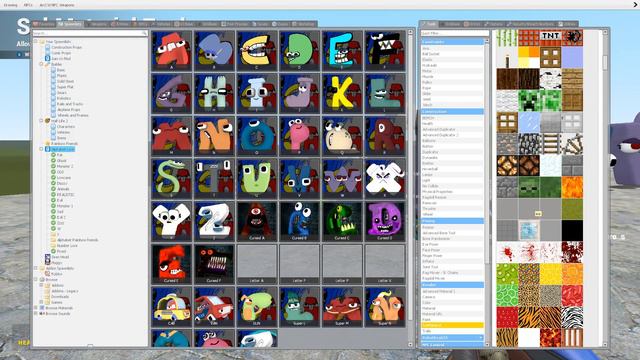Spawn the orange letter N character

click(214, 136)
